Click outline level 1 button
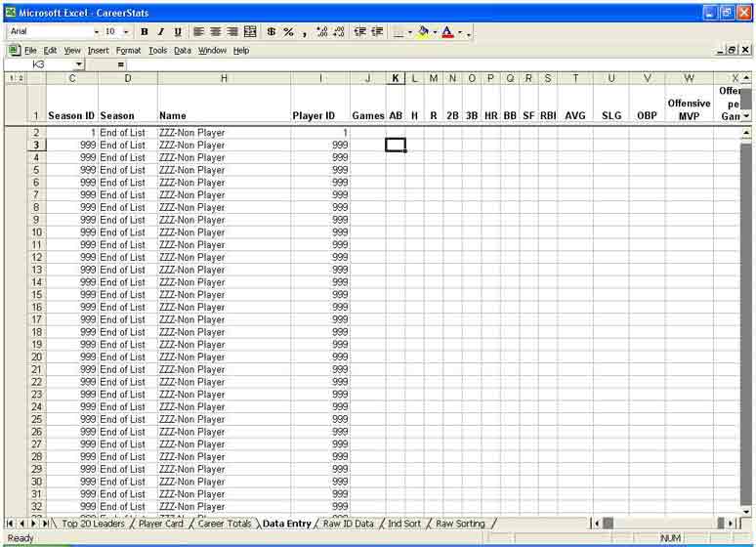Viewport: 756px width, 547px height. pos(11,78)
